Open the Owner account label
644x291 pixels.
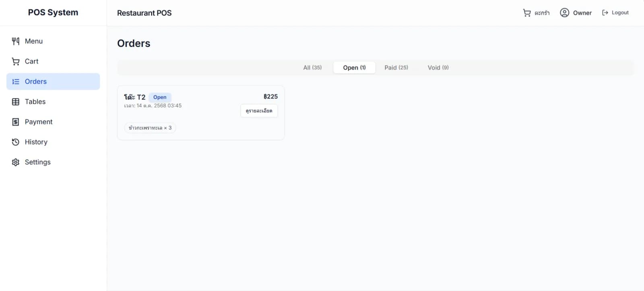pos(582,13)
